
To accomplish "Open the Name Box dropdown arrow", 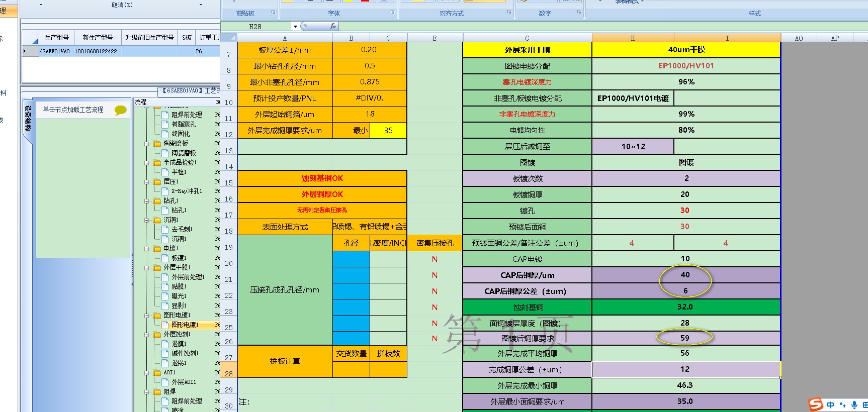I will [295, 27].
